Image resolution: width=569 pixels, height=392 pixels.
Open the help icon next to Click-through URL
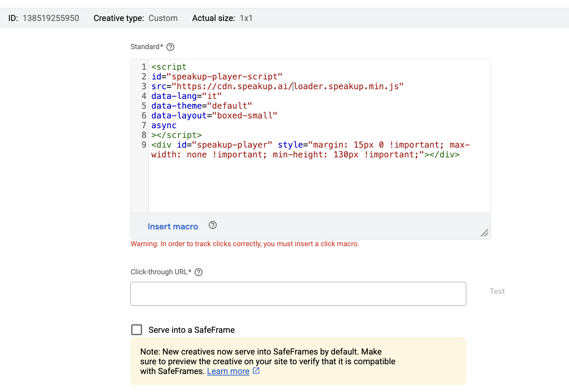pyautogui.click(x=199, y=272)
